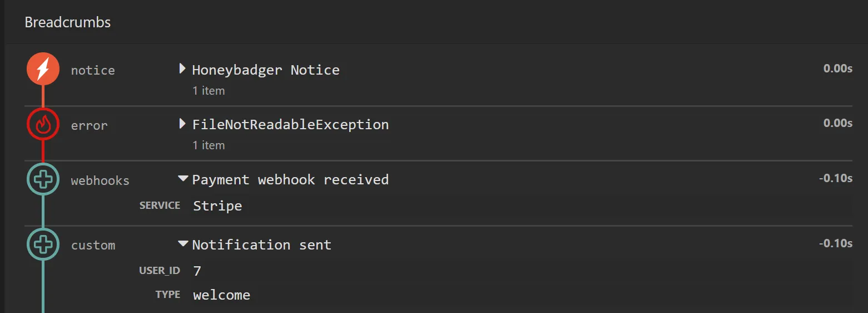
Task: Expand the Honeybadger Notice breadcrumb arrow
Action: [182, 69]
